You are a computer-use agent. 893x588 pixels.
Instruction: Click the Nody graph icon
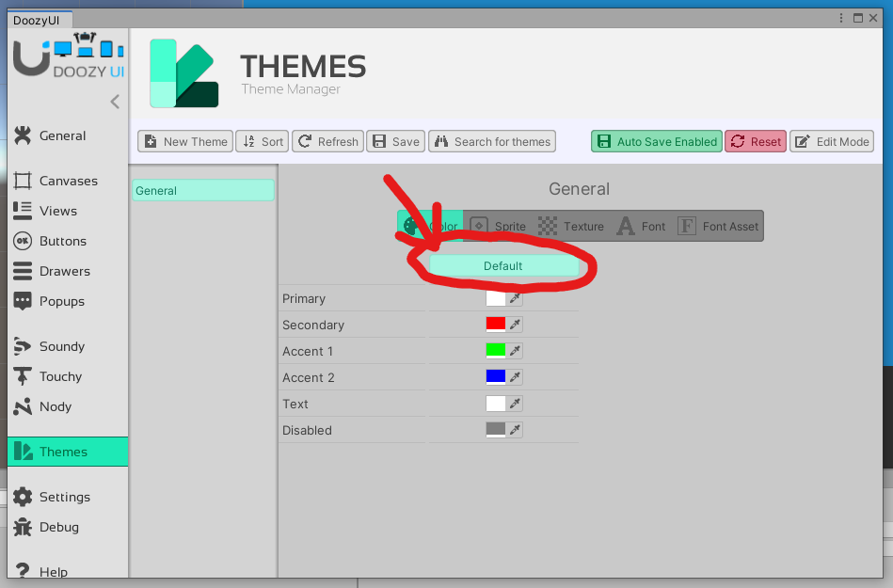tap(23, 406)
